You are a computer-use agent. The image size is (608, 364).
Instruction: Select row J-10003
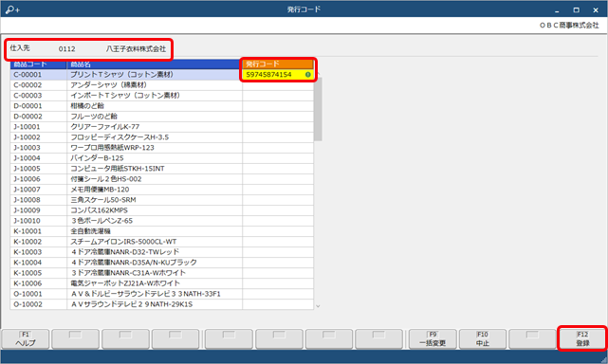161,148
